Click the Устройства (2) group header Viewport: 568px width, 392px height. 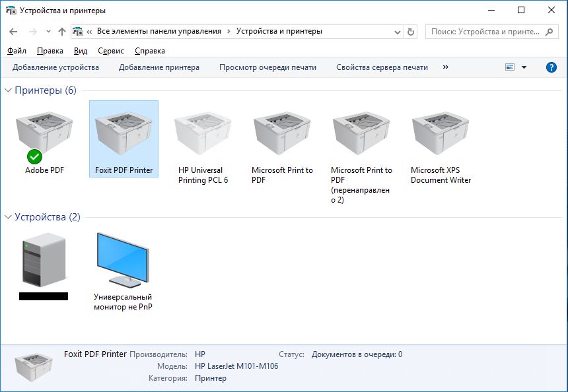[48, 217]
